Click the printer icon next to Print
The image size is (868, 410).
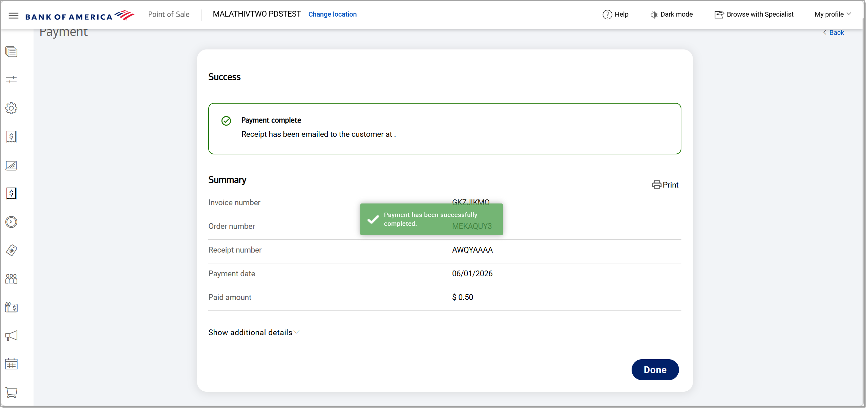pyautogui.click(x=657, y=185)
